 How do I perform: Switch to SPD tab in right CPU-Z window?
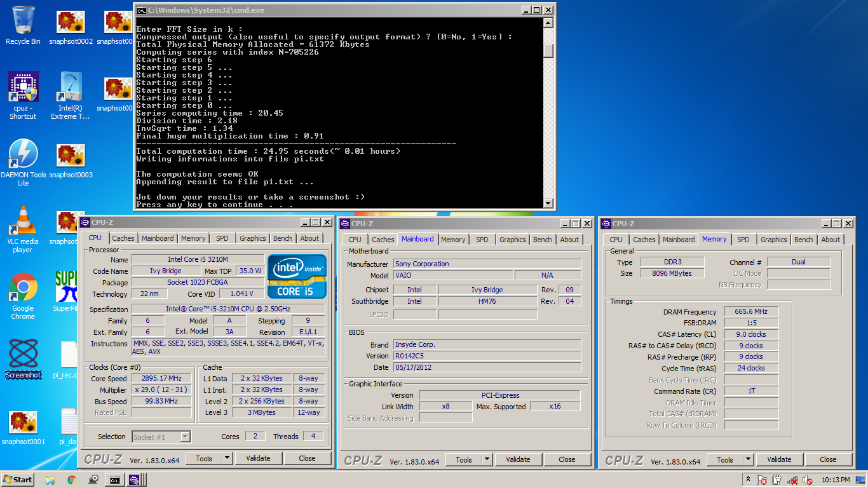(x=743, y=240)
